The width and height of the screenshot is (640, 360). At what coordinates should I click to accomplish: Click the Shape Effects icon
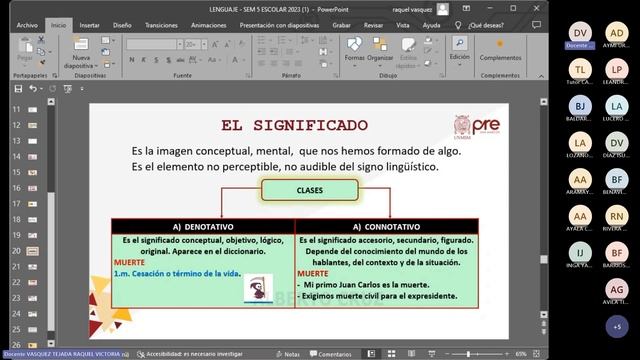(x=428, y=63)
